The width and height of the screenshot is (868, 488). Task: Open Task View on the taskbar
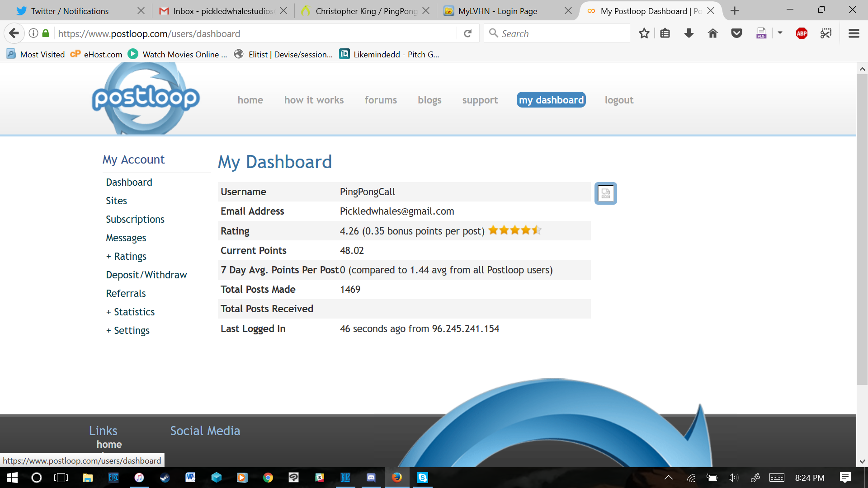61,478
